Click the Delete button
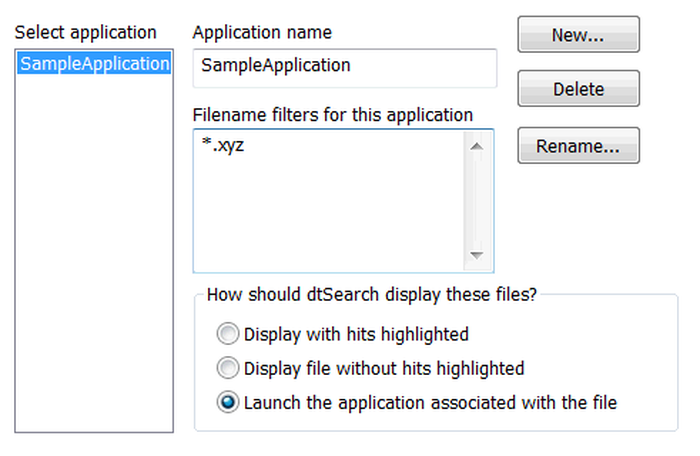This screenshot has width=700, height=456. coord(579,88)
